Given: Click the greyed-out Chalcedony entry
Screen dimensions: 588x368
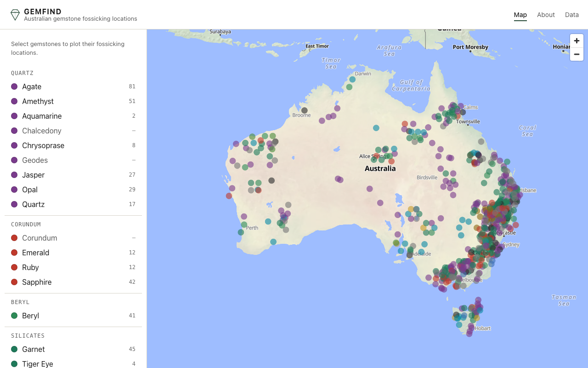Looking at the screenshot, I should [73, 131].
